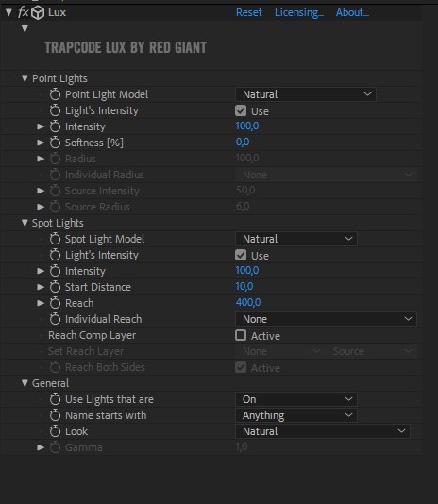Enable the Reach Comp Layer Active checkbox
Screen dimensions: 438x504
(241, 335)
